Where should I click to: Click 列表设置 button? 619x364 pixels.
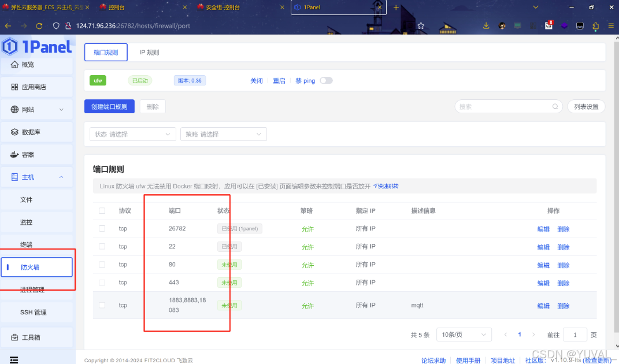click(586, 106)
